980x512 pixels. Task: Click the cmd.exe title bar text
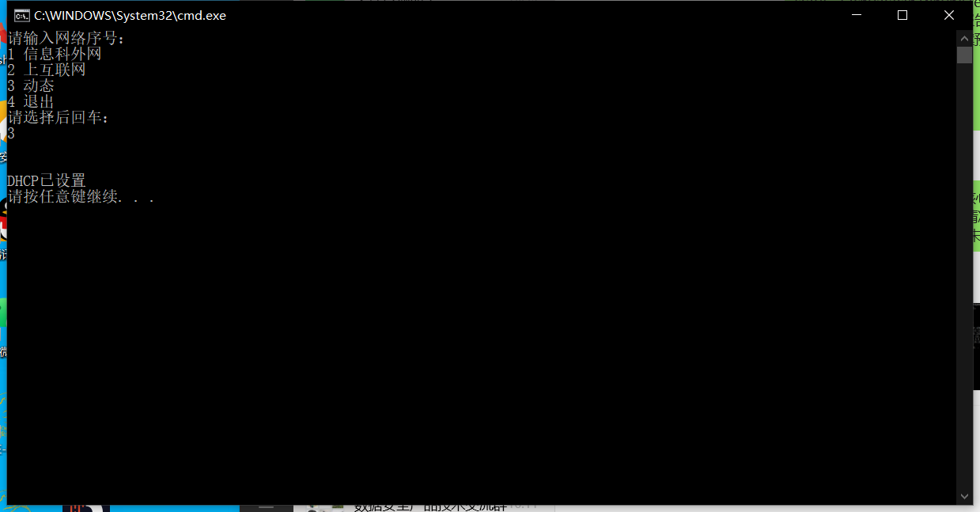coord(127,14)
